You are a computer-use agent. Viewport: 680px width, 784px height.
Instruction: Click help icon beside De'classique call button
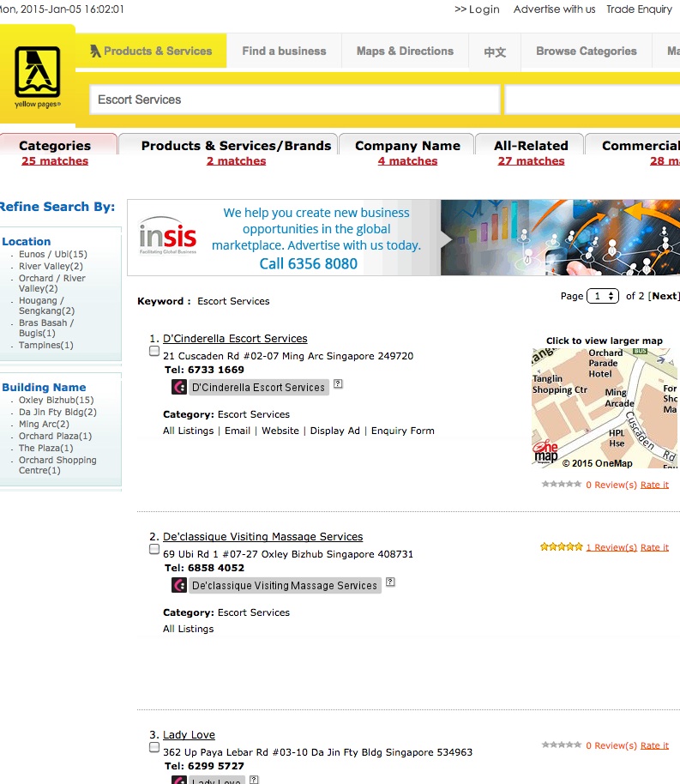click(x=390, y=582)
